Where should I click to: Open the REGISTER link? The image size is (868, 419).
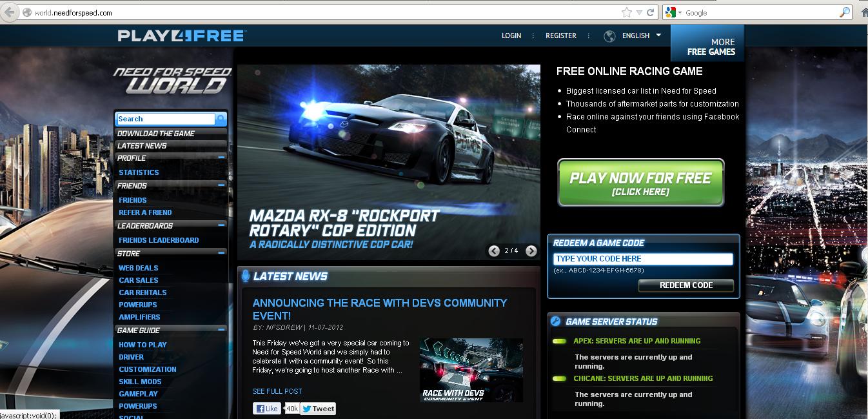point(561,36)
